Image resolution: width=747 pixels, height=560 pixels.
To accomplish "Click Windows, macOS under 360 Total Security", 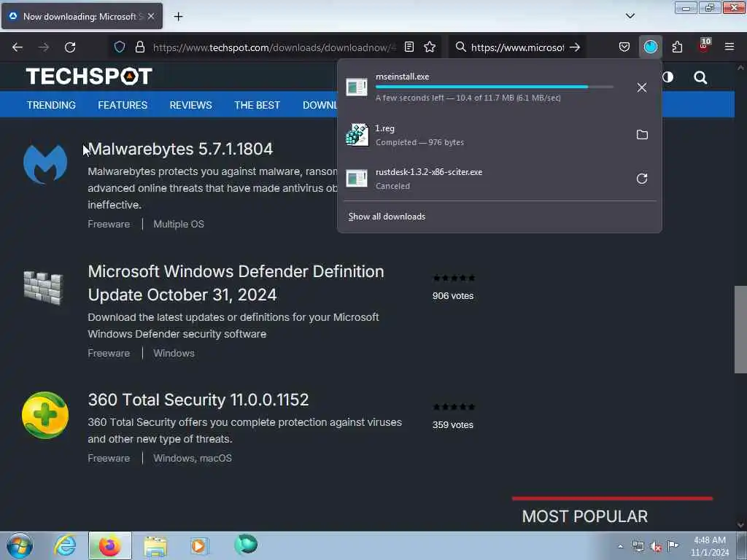I will point(193,458).
